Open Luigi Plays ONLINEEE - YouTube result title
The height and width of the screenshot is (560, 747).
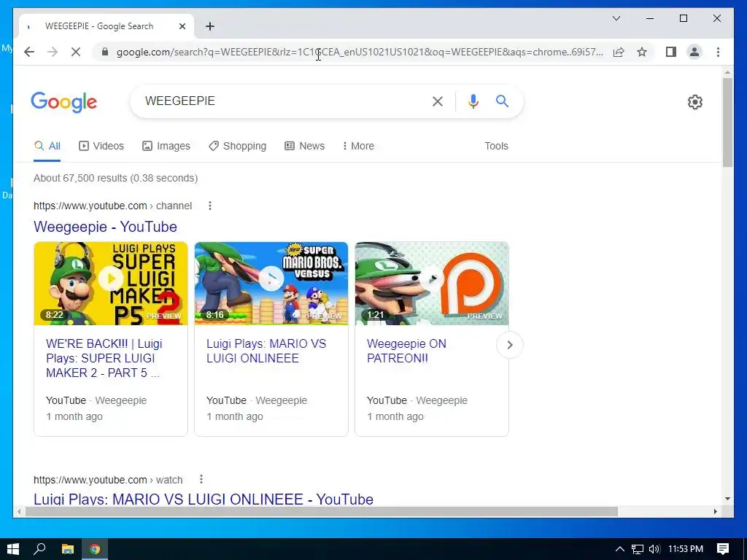pos(204,499)
